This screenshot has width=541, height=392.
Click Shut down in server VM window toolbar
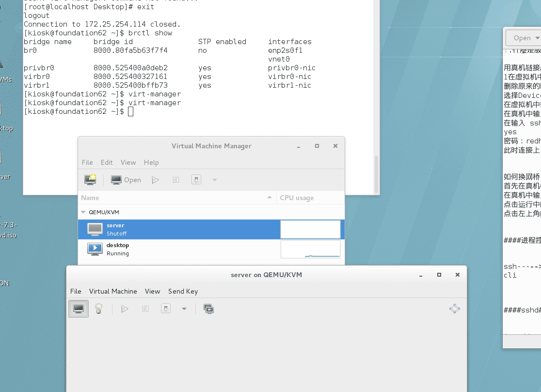tap(166, 309)
